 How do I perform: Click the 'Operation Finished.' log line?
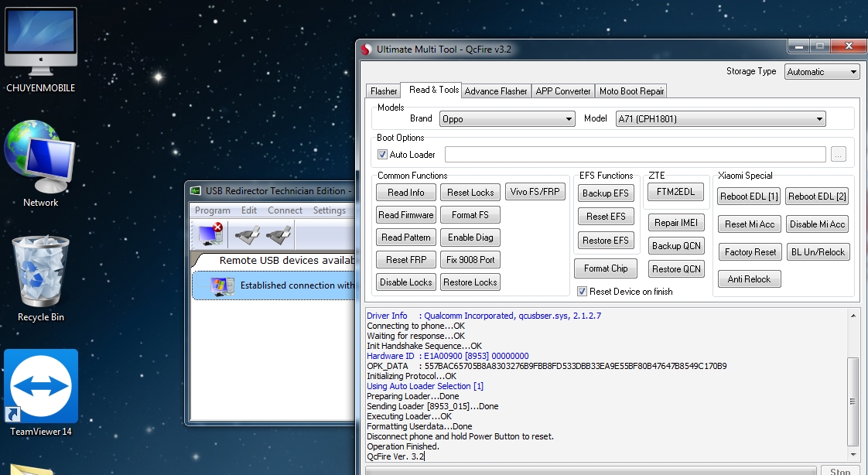click(x=402, y=446)
